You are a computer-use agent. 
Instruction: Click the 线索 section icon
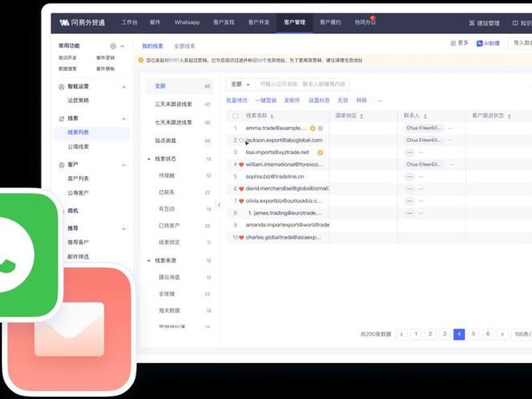point(61,119)
